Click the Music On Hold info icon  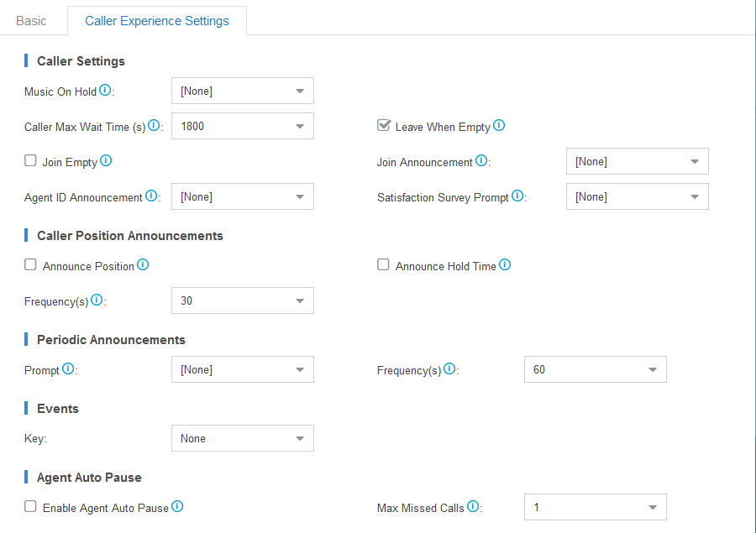[105, 90]
